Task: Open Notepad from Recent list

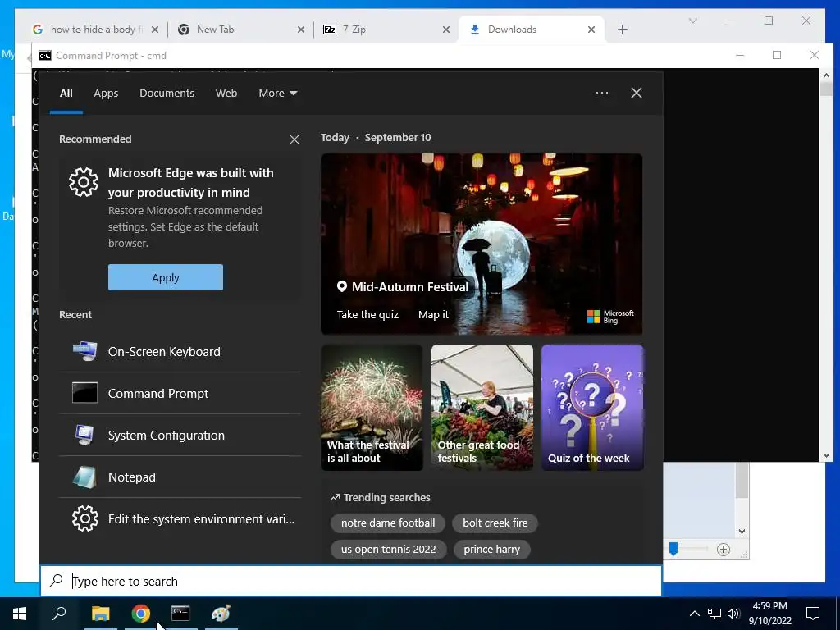Action: pyautogui.click(x=180, y=477)
